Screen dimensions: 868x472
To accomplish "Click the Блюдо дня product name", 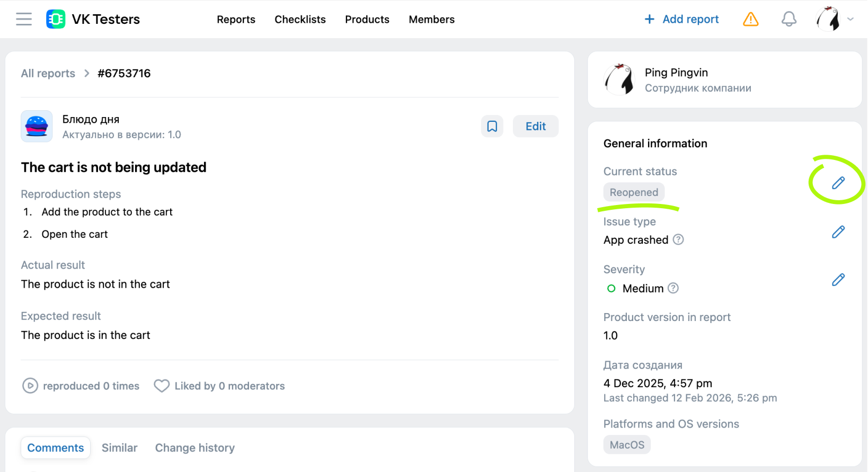I will point(91,119).
